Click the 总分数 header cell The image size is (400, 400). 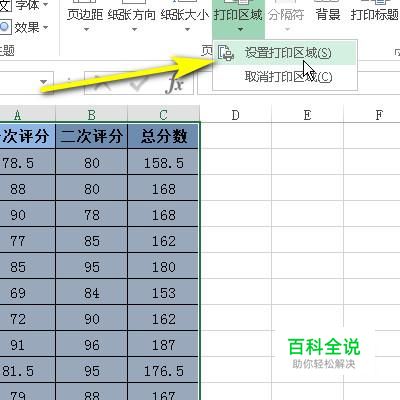pos(163,136)
